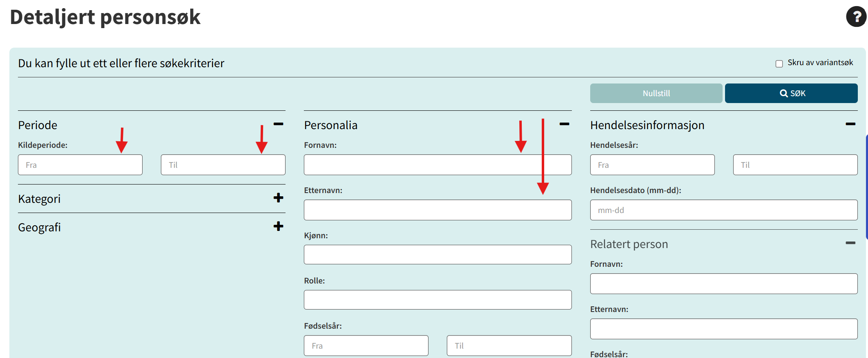This screenshot has height=358, width=868.
Task: Click the SØK search button
Action: 791,93
